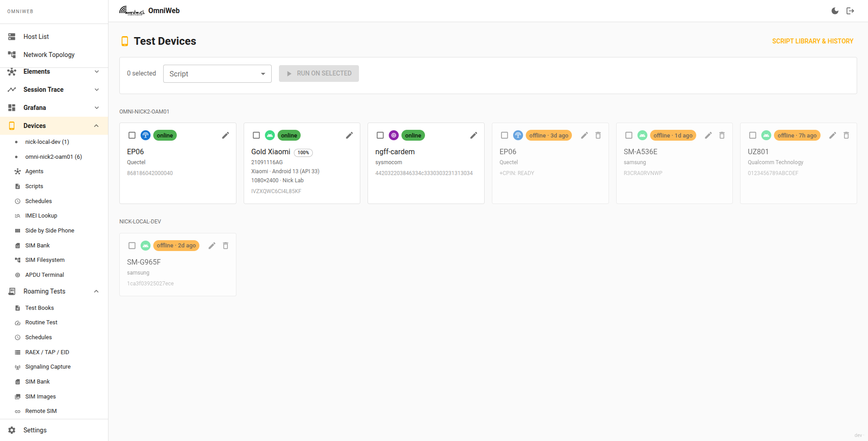The image size is (868, 441).
Task: Open Script Library & History link
Action: [812, 41]
